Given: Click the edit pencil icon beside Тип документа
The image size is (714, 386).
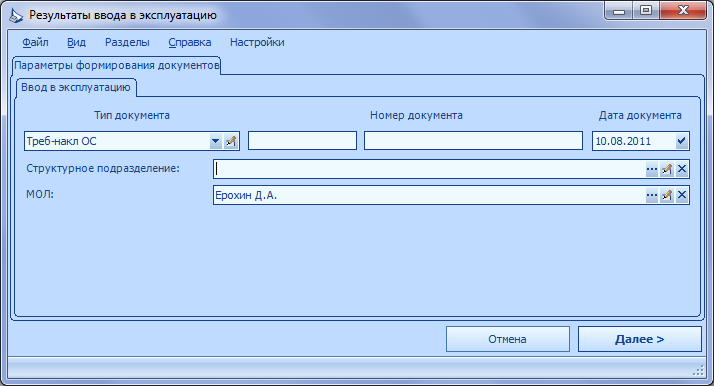Looking at the screenshot, I should pos(231,141).
